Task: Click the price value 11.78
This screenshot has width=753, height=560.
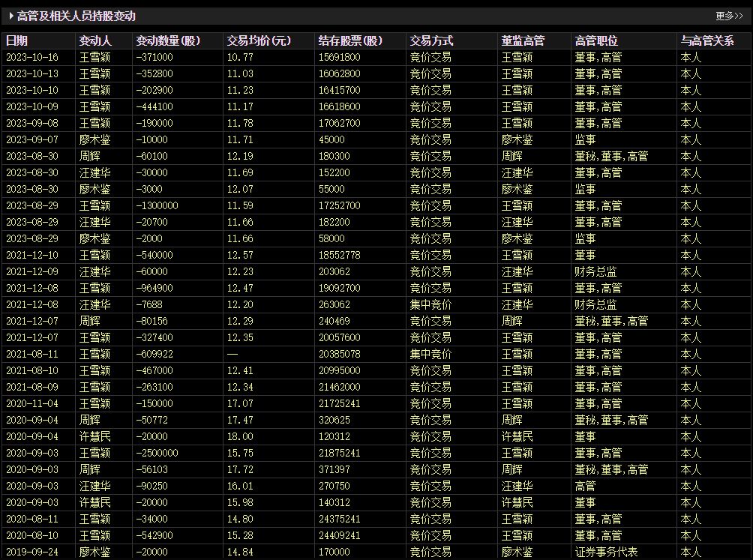Action: [x=240, y=124]
